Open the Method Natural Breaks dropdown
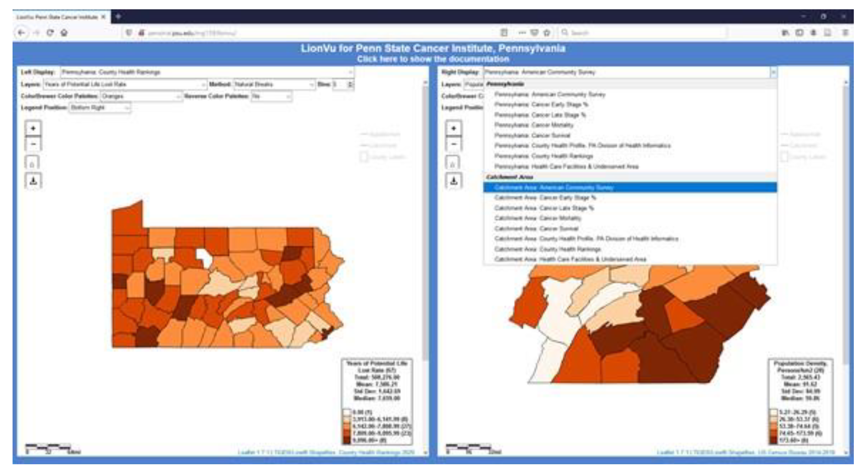Screen dimensions: 868x474 274,84
